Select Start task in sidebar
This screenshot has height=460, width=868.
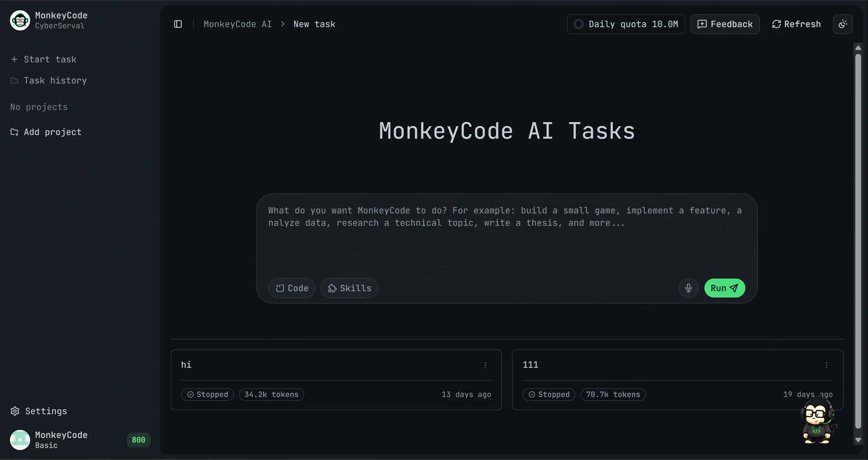(x=44, y=59)
